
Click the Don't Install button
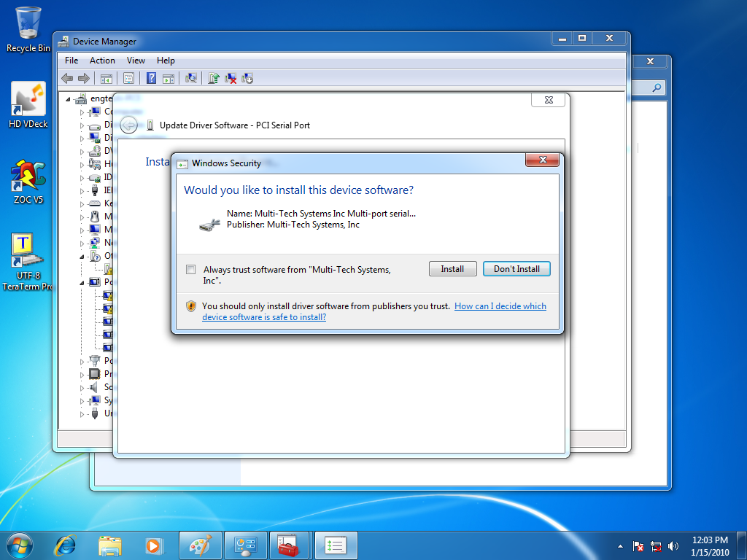516,269
